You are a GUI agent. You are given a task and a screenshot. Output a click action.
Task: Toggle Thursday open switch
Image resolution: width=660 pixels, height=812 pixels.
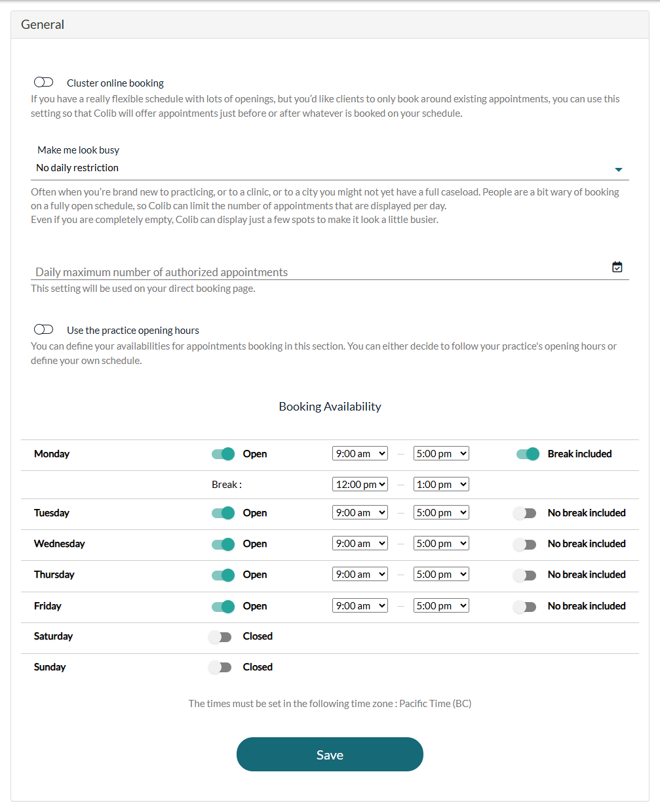[x=223, y=575]
